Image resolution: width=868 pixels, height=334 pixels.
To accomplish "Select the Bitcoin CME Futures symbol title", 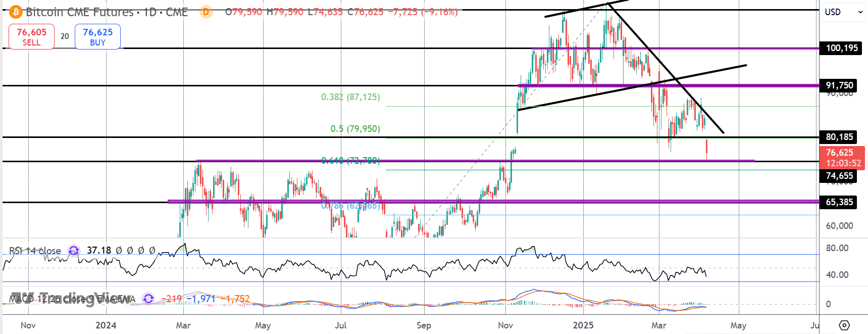I will click(x=107, y=12).
